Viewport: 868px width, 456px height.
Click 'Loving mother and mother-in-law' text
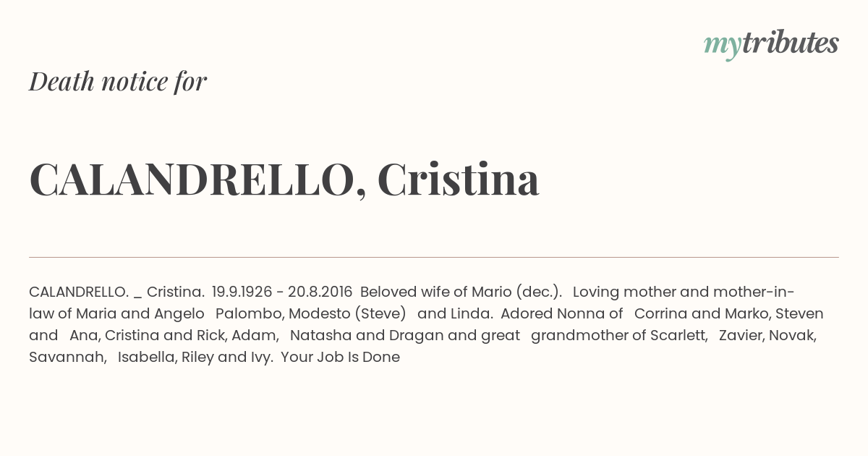point(412,303)
